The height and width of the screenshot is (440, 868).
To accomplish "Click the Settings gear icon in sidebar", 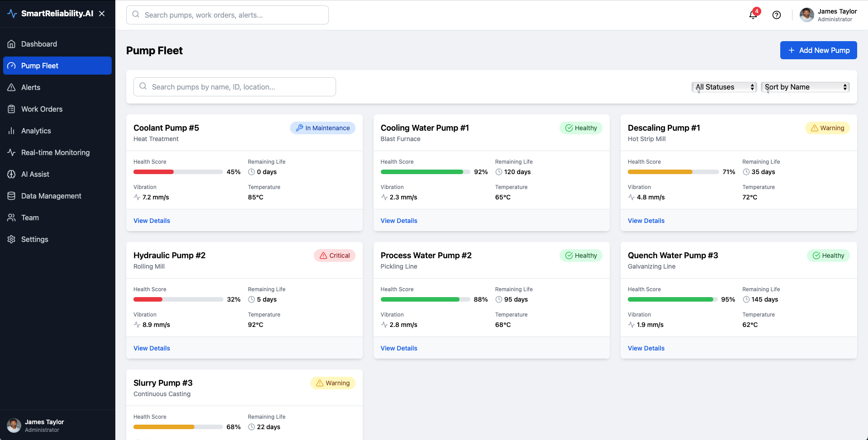I will pos(12,239).
